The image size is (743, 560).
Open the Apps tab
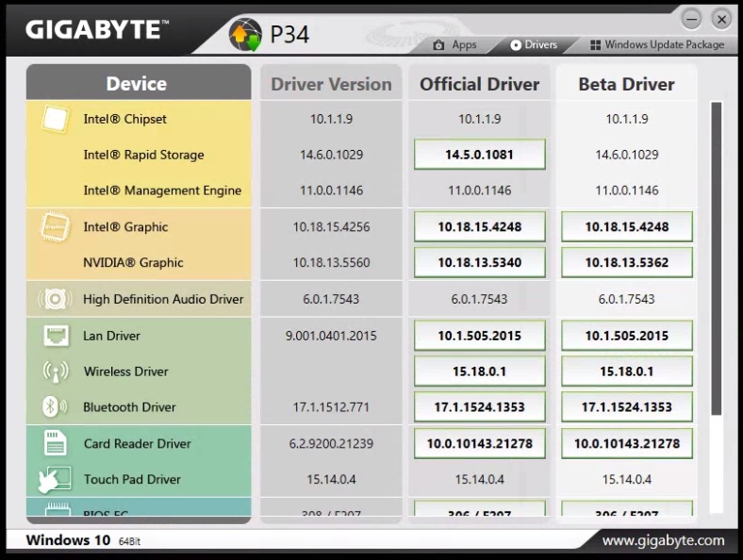[x=454, y=45]
